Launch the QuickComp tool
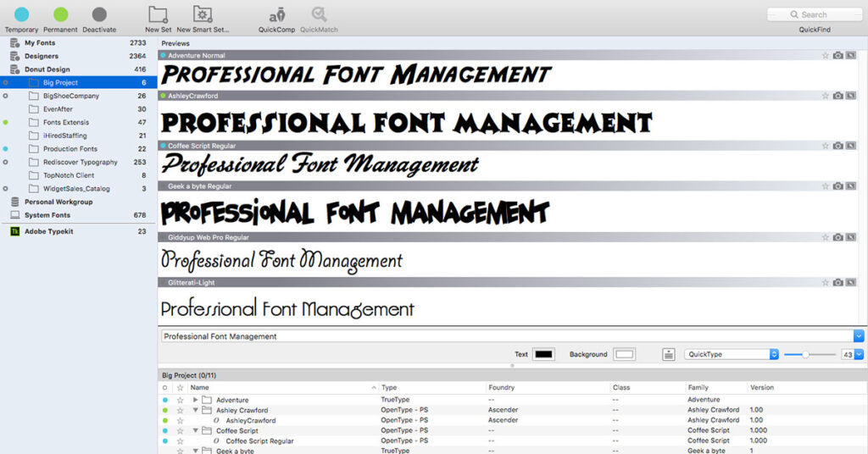The image size is (868, 454). (x=277, y=14)
